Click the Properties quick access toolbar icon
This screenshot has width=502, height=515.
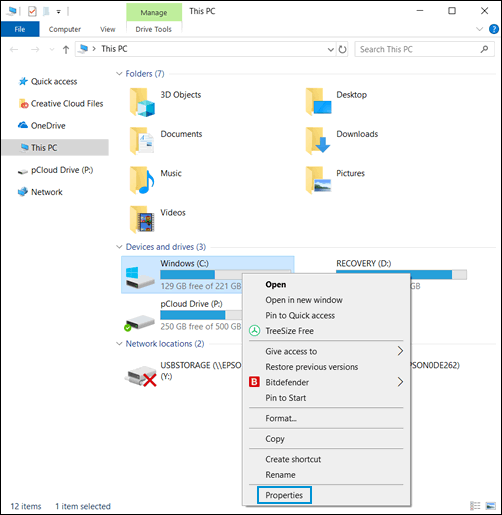(32, 12)
